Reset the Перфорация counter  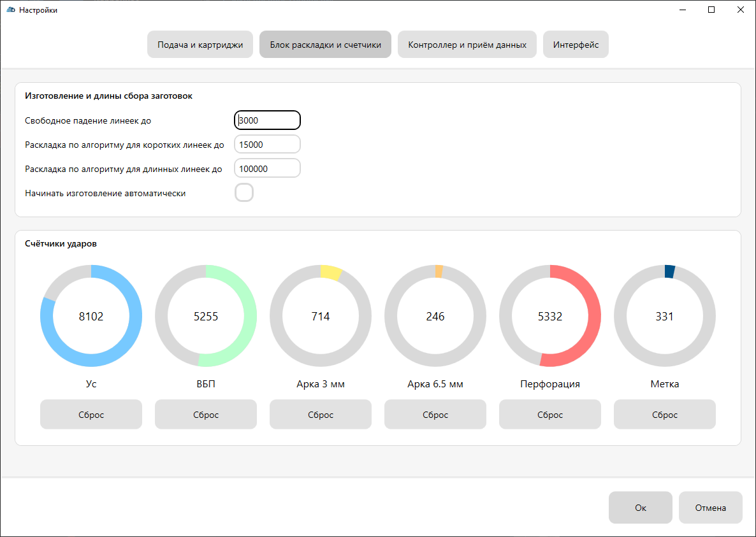550,415
